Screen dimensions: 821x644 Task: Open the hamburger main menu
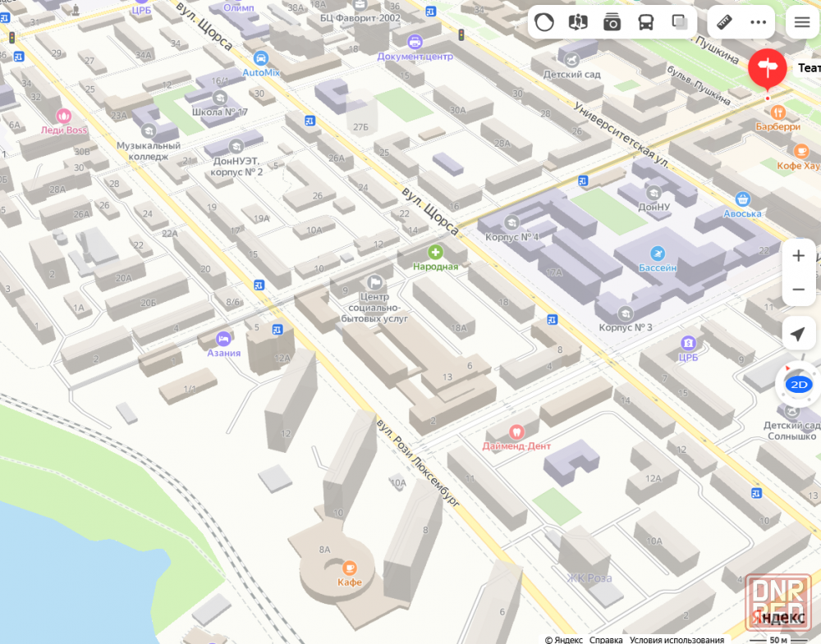pyautogui.click(x=801, y=22)
